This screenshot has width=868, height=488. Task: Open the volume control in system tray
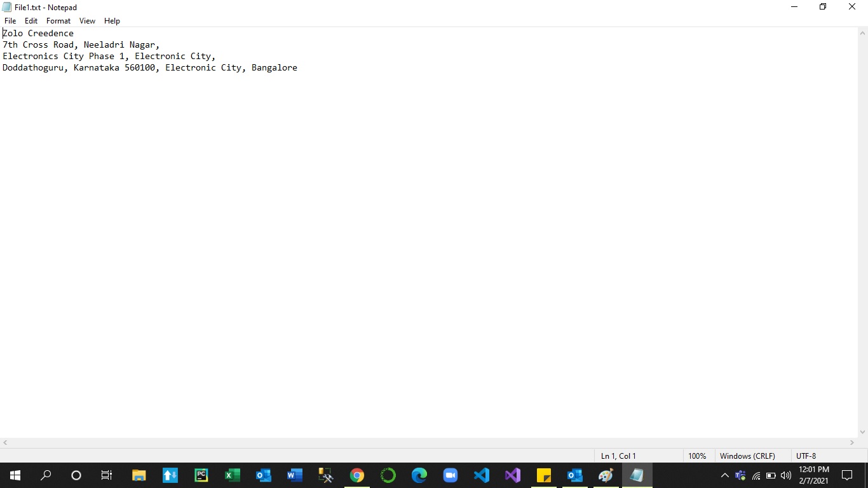785,475
